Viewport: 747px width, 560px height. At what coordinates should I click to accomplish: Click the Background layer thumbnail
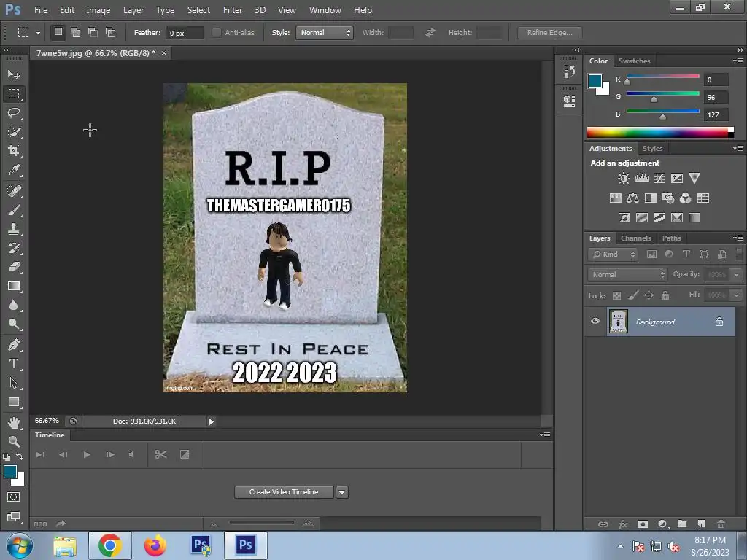coord(619,322)
